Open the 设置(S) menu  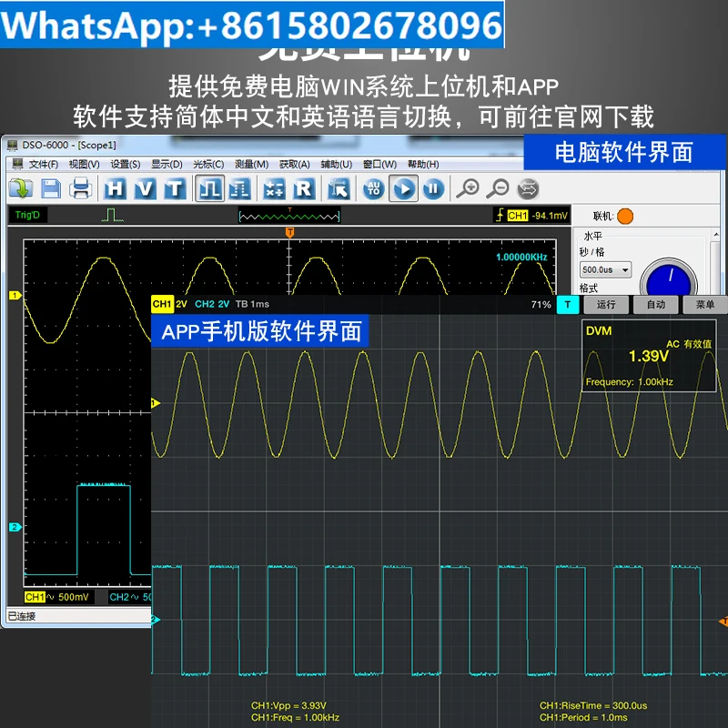click(x=126, y=164)
